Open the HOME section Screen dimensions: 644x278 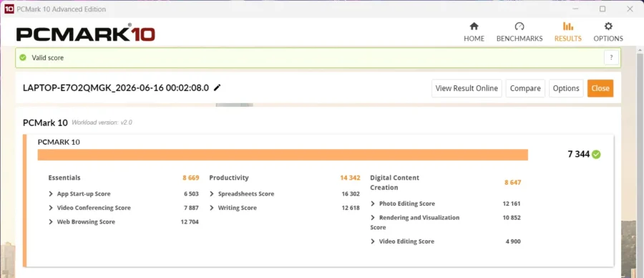[x=474, y=32]
